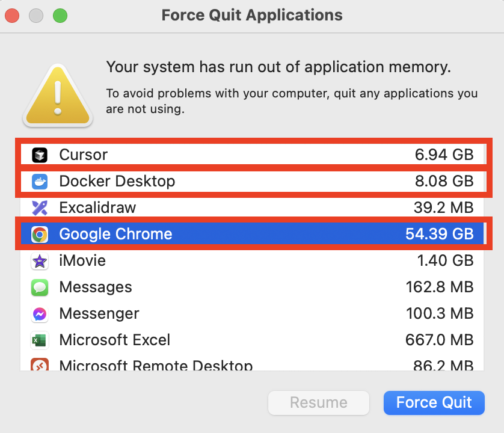Screen dimensions: 504x433
Task: Click the Cursor app icon
Action: click(x=40, y=155)
